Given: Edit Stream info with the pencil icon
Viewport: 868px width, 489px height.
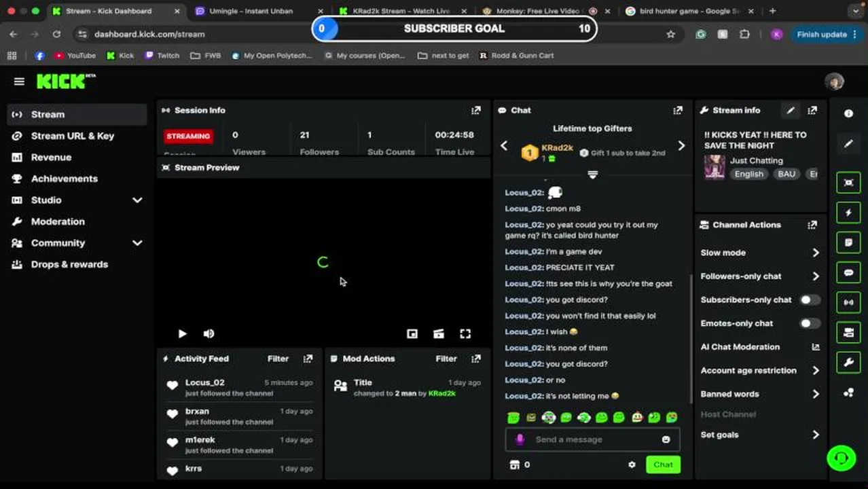Looking at the screenshot, I should tap(791, 110).
